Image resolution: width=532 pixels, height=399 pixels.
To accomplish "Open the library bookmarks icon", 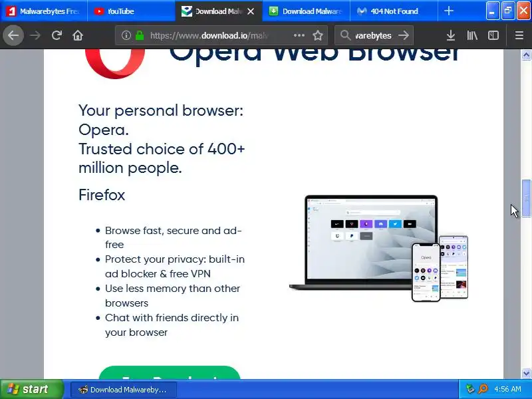I will click(x=472, y=35).
